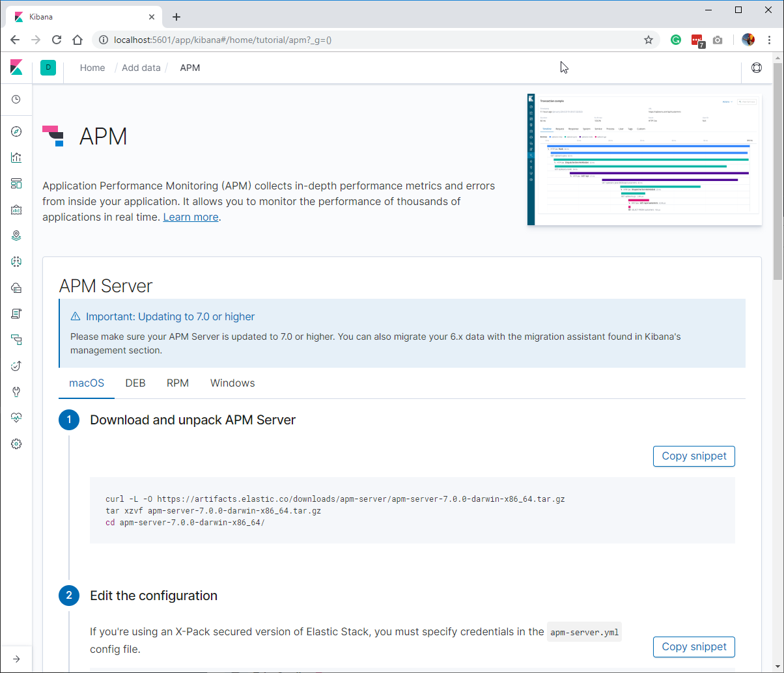This screenshot has height=673, width=784.
Task: Click the APM Server section heading
Action: pos(105,286)
